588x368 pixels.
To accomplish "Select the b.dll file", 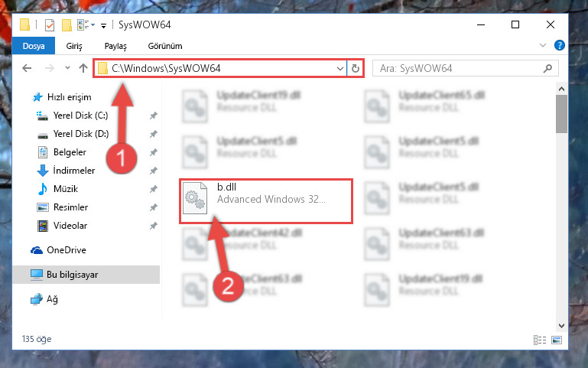I will [266, 201].
